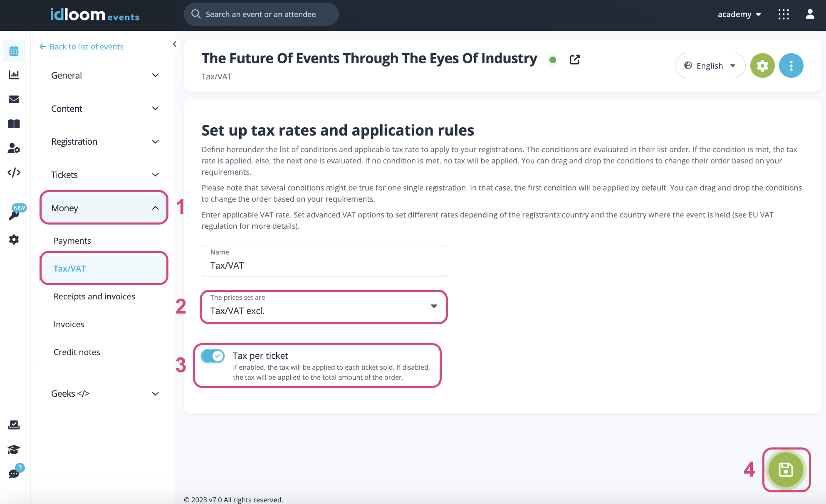Click the save button in bottom right
826x504 pixels.
785,470
